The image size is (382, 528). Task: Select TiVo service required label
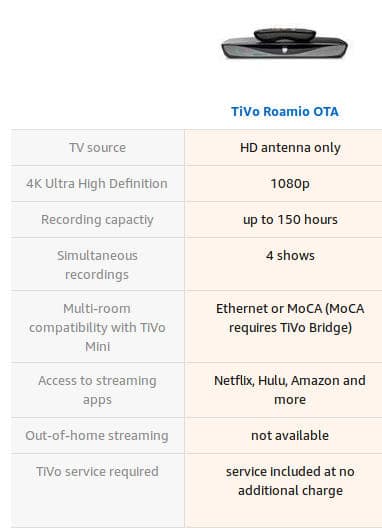pyautogui.click(x=97, y=471)
